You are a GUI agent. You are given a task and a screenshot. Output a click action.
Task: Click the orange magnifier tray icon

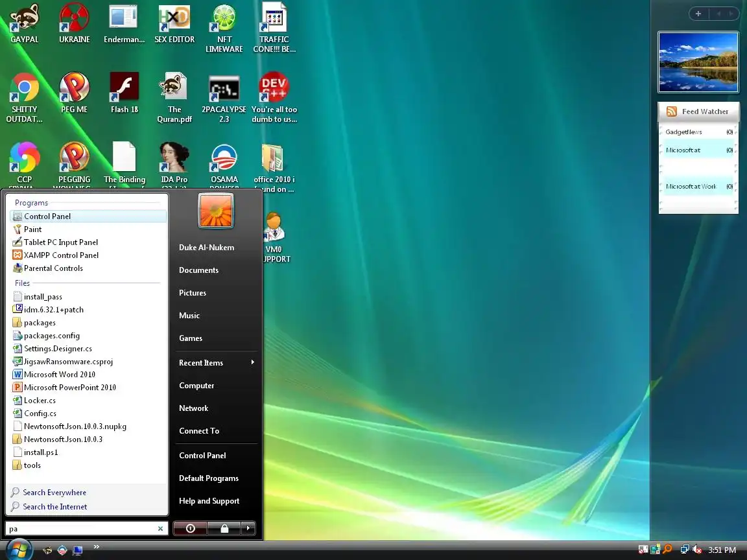(667, 550)
